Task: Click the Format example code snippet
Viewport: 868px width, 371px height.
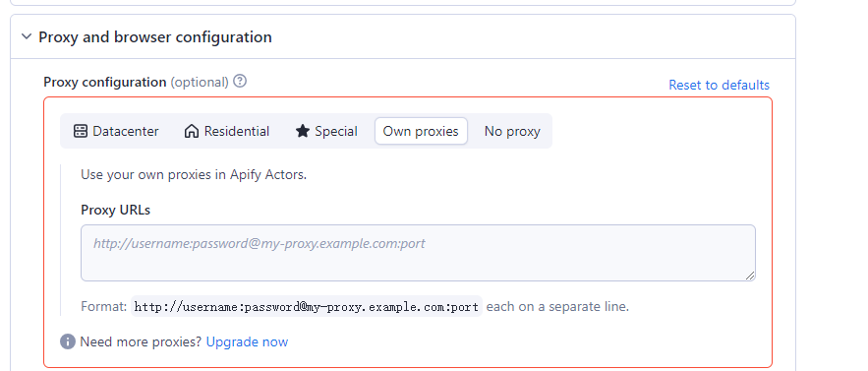Action: click(306, 307)
